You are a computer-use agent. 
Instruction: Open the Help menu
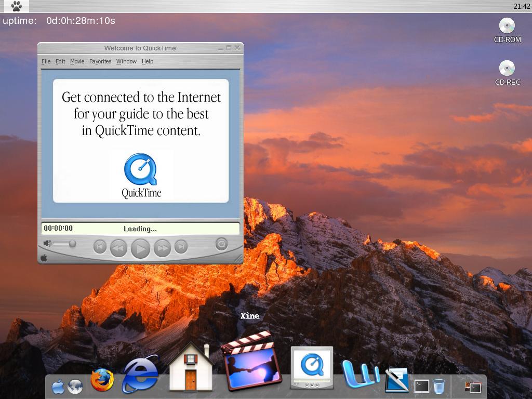tap(147, 61)
